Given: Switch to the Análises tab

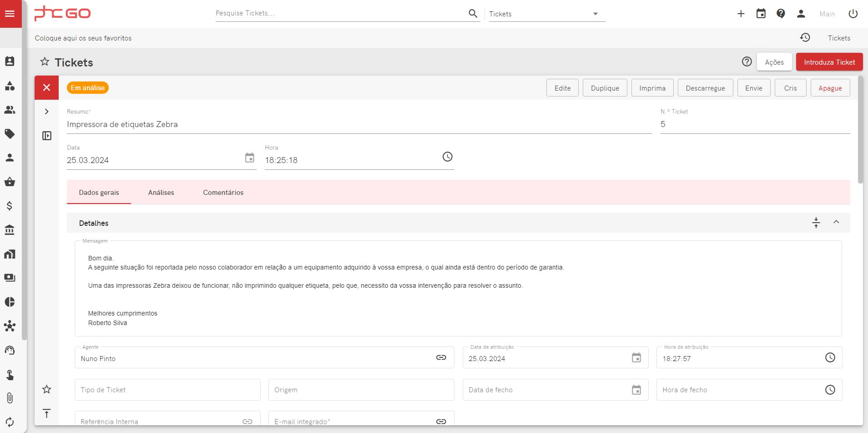Looking at the screenshot, I should click(x=161, y=193).
